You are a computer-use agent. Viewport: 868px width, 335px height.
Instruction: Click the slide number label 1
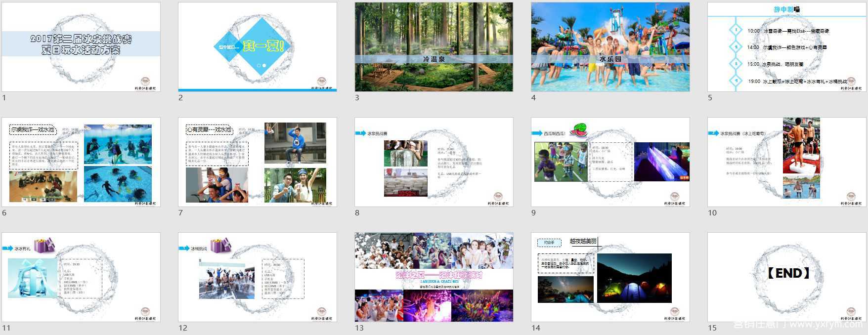pyautogui.click(x=4, y=98)
